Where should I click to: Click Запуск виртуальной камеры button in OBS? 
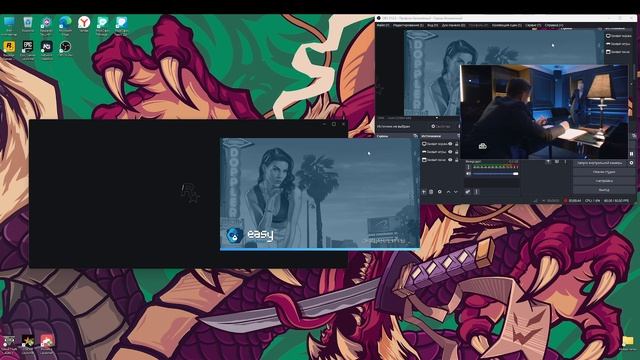pos(600,163)
